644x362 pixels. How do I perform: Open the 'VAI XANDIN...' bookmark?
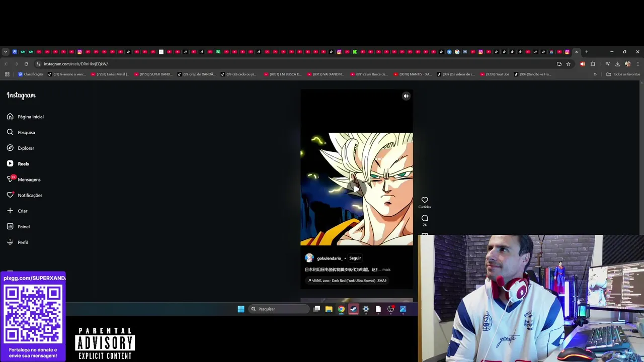pos(327,74)
